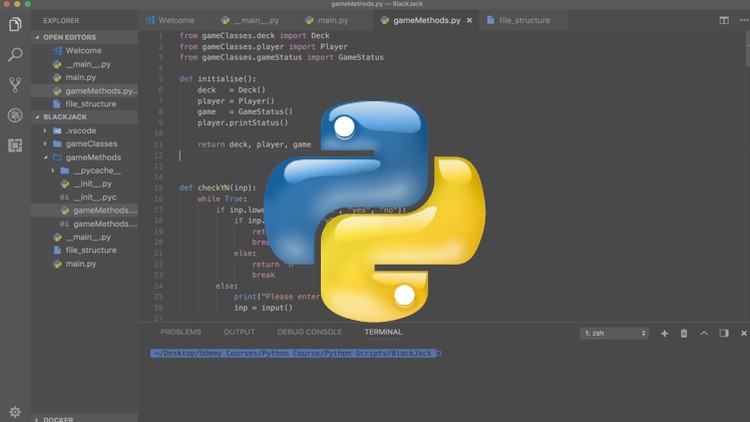Open the Manage gear at bottom left
Image resolution: width=750 pixels, height=422 pixels.
(x=15, y=412)
